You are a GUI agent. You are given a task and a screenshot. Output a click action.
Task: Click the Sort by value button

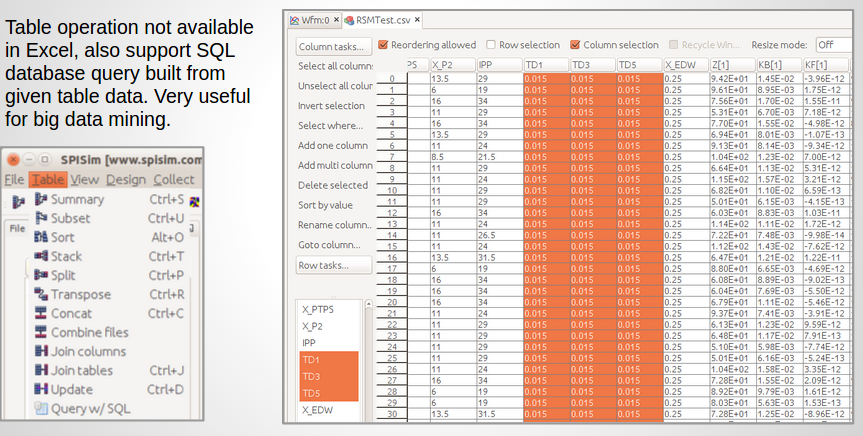[334, 205]
